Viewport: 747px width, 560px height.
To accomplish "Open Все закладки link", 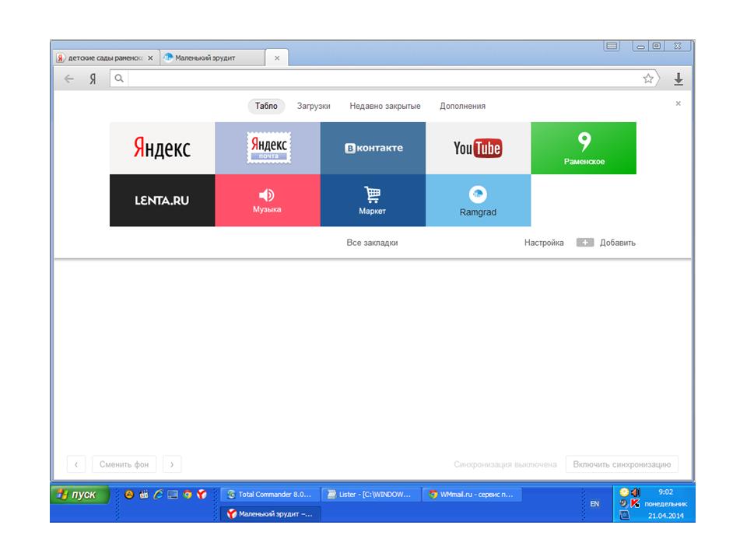I will click(x=372, y=243).
